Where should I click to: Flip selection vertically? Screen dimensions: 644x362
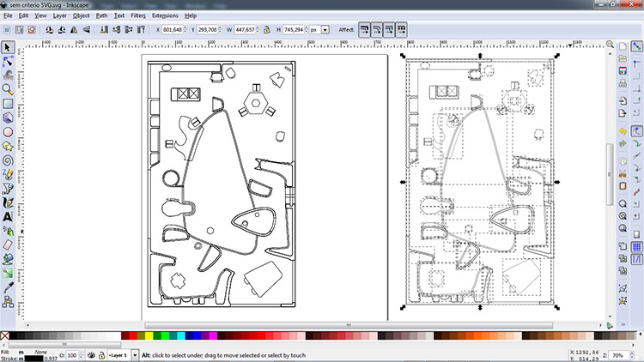click(x=86, y=29)
